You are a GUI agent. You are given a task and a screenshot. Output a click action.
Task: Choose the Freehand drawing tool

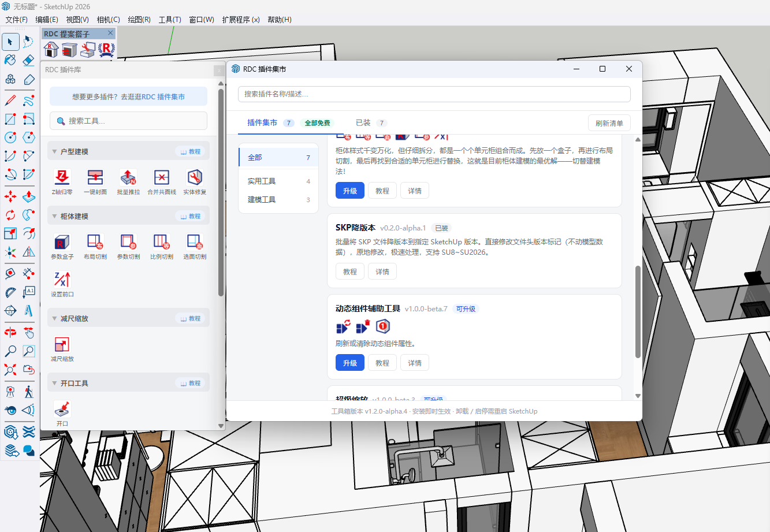click(x=28, y=101)
